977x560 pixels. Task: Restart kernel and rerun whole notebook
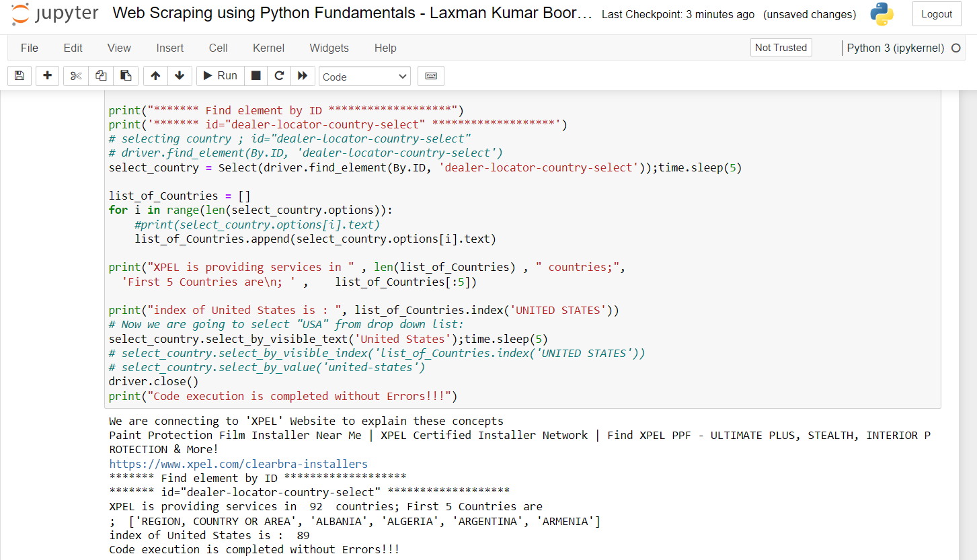point(303,76)
